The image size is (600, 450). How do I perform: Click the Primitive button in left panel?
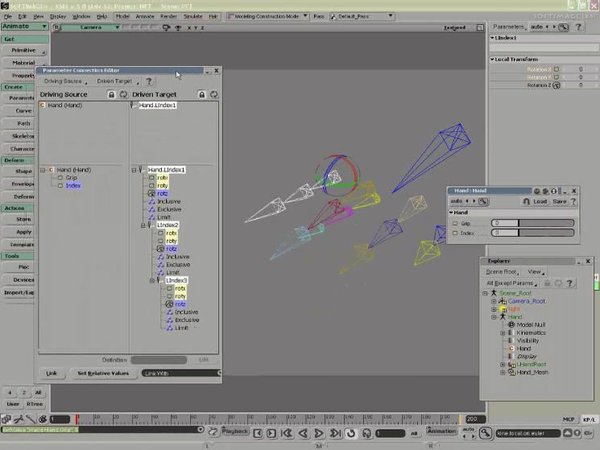[x=22, y=48]
